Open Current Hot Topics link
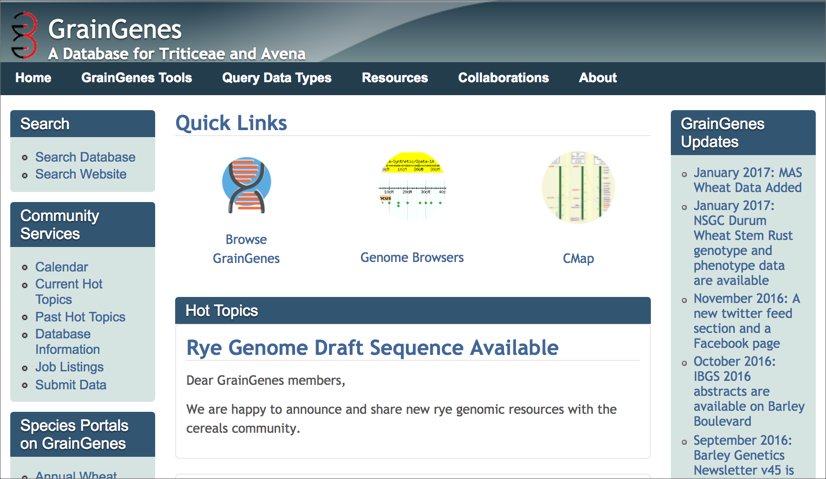This screenshot has width=826, height=479. click(x=69, y=291)
